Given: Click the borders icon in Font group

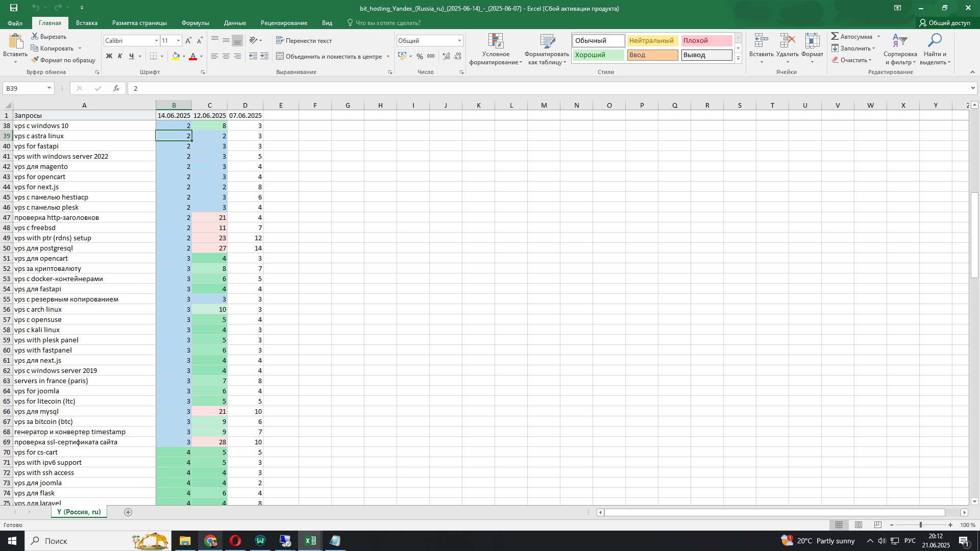Looking at the screenshot, I should (153, 56).
